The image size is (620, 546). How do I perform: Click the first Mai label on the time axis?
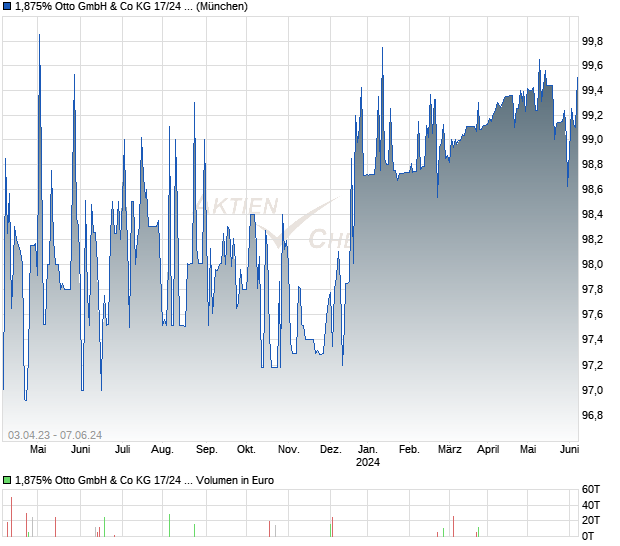click(38, 450)
